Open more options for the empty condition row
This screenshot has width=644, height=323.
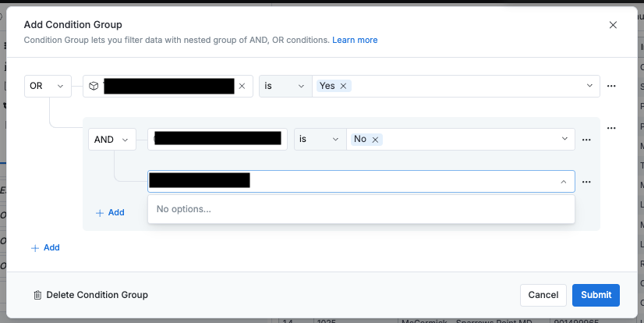[586, 182]
